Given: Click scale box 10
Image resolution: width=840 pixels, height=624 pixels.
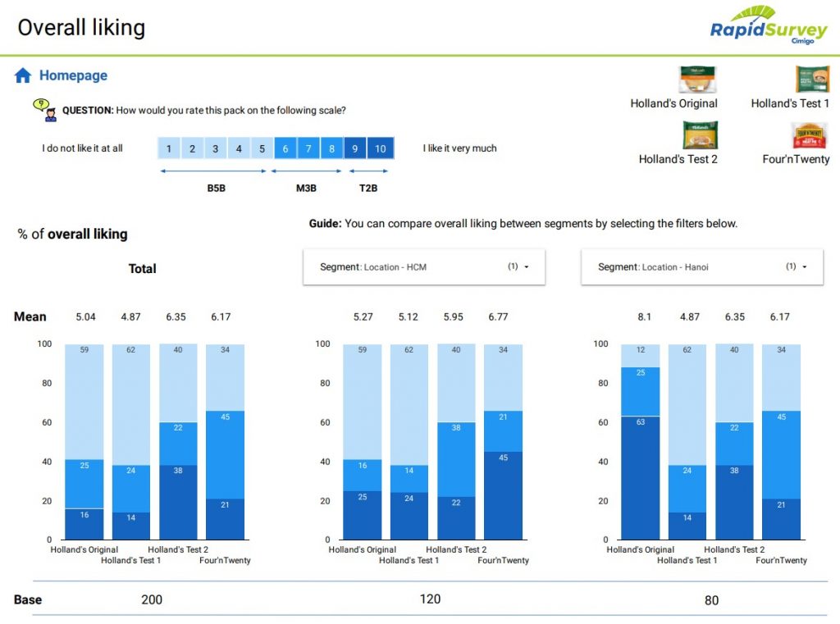Looking at the screenshot, I should tap(381, 148).
